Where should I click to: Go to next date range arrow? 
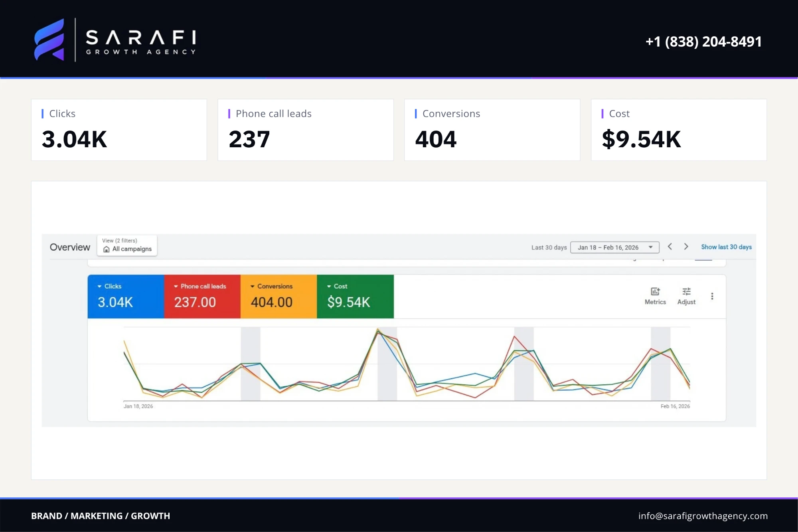pyautogui.click(x=686, y=247)
